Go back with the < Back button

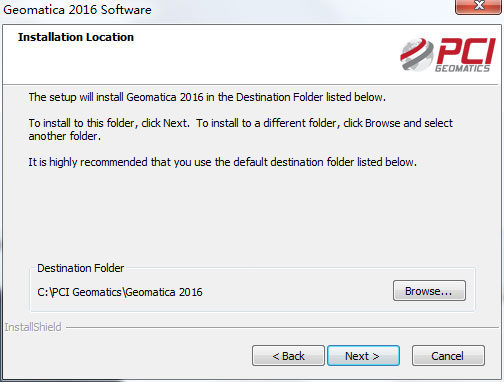point(288,356)
